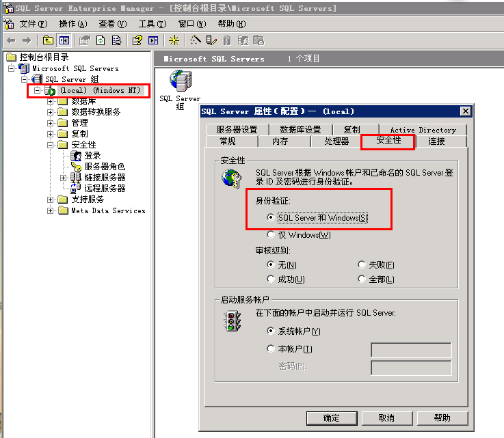Click the new database cylinder toolbar icon
The height and width of the screenshot is (438, 504).
pos(227,40)
